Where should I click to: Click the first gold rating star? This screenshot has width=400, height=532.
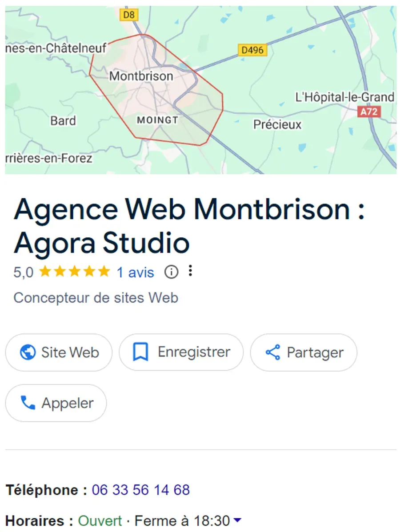[x=46, y=271]
